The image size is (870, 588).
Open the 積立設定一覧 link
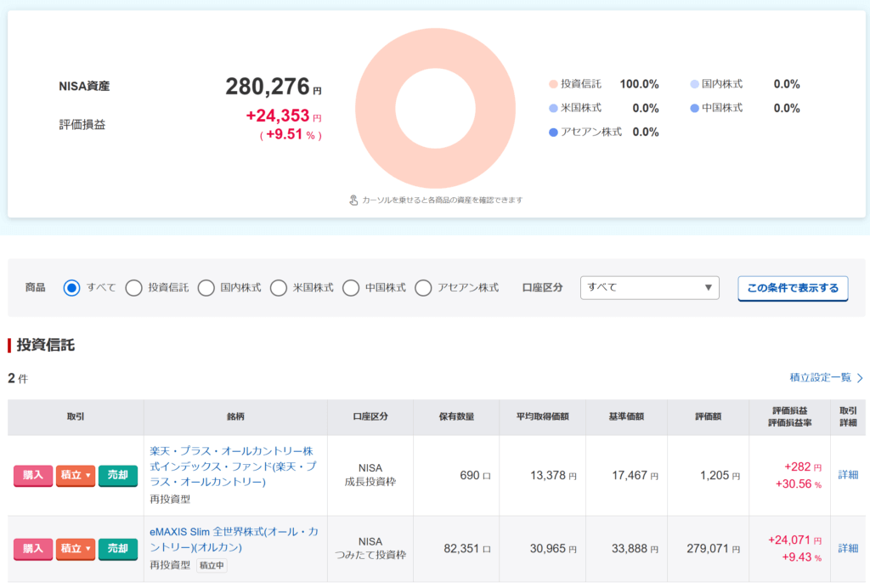825,378
